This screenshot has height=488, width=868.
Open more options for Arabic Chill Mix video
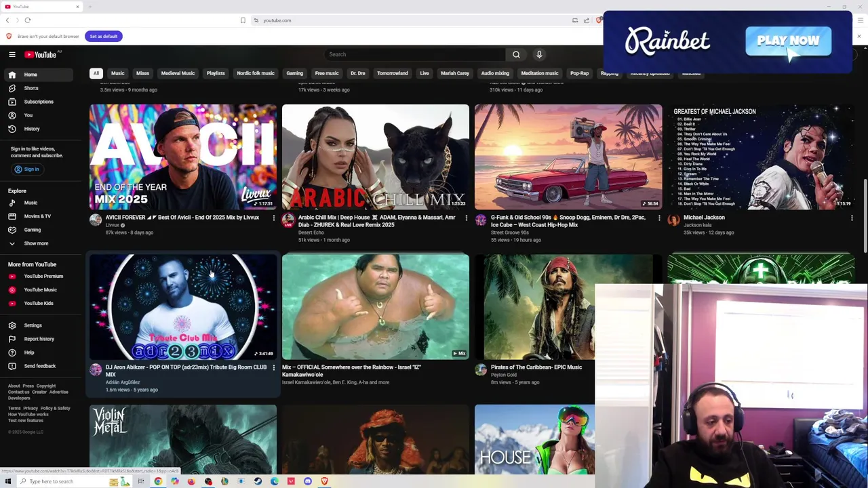[467, 218]
